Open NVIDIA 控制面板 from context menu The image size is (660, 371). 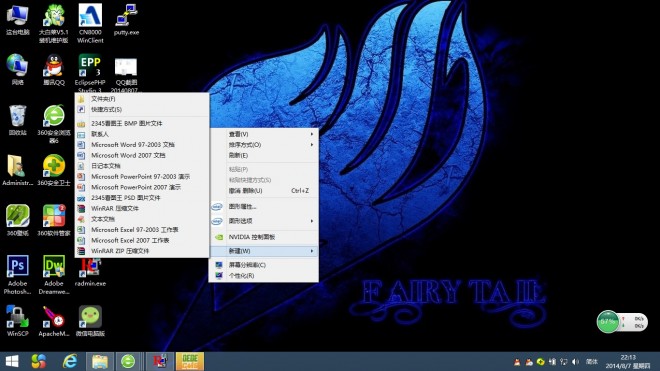(x=264, y=237)
